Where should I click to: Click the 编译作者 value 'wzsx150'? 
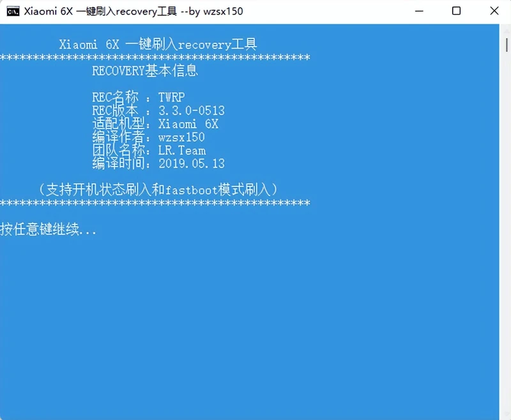click(181, 137)
